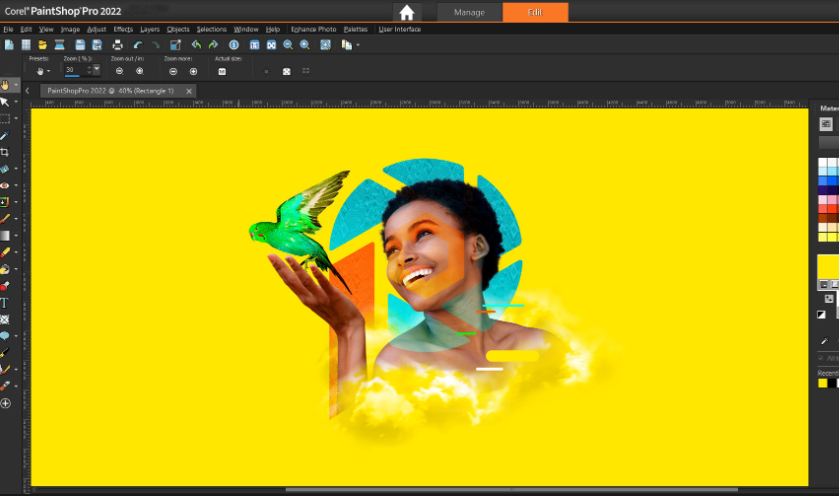
Task: Click the Open folder icon
Action: (x=43, y=45)
